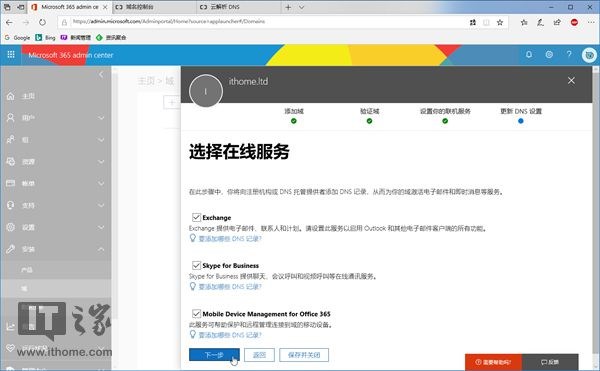Open notifications bell icon
600x371 pixels.
click(x=528, y=55)
